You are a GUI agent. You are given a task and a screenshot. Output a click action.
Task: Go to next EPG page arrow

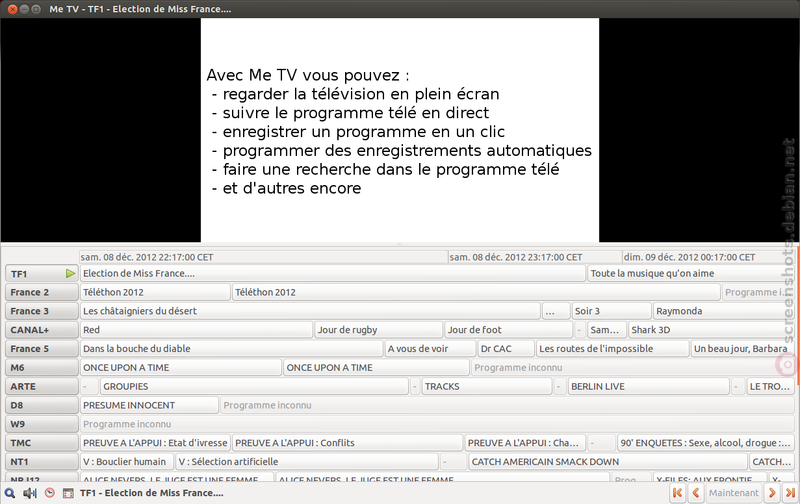tap(772, 493)
